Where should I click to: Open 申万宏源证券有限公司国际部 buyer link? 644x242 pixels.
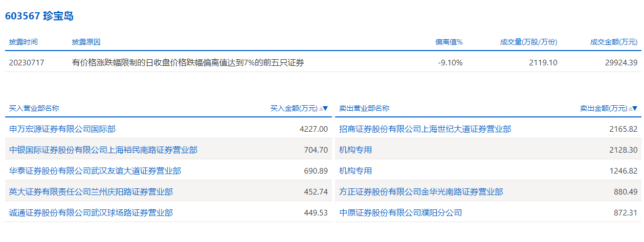point(62,129)
